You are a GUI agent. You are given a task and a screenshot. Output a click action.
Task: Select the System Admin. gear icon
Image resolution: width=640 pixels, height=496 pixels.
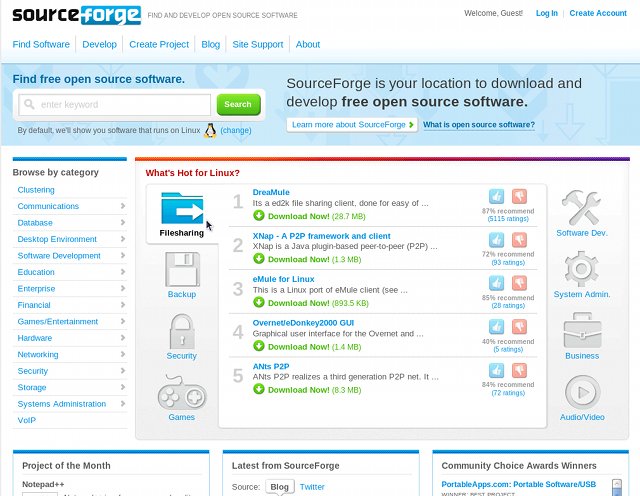coord(582,269)
